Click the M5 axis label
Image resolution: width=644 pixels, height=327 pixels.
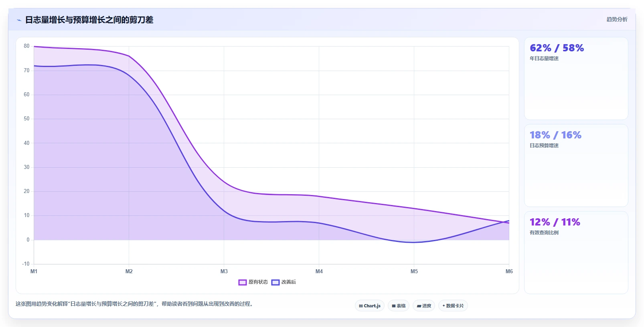coord(414,271)
